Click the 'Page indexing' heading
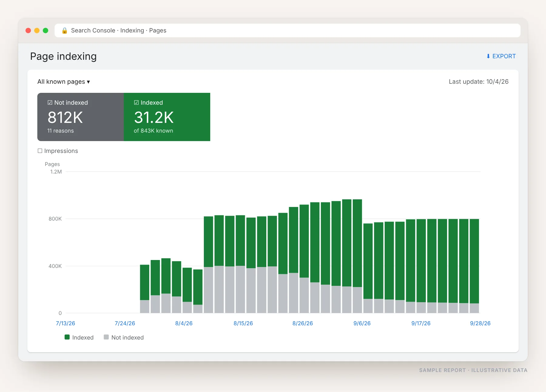Screen dimensions: 546x392 point(63,56)
